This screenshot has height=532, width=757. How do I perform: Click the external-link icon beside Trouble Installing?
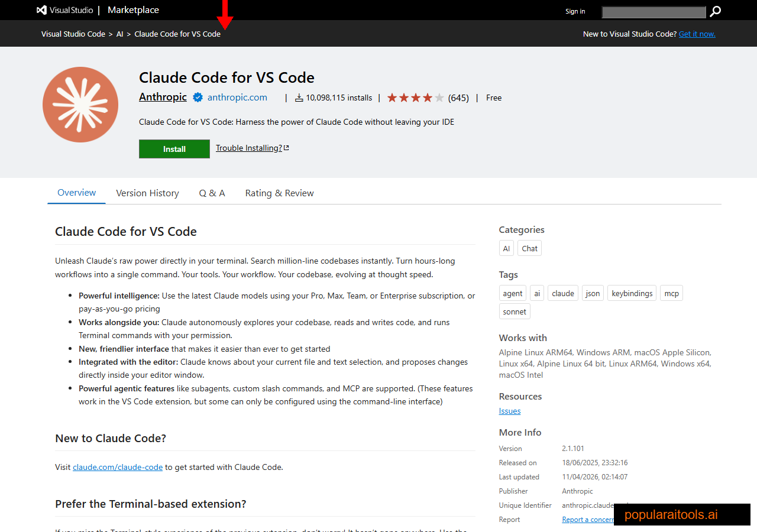[286, 147]
